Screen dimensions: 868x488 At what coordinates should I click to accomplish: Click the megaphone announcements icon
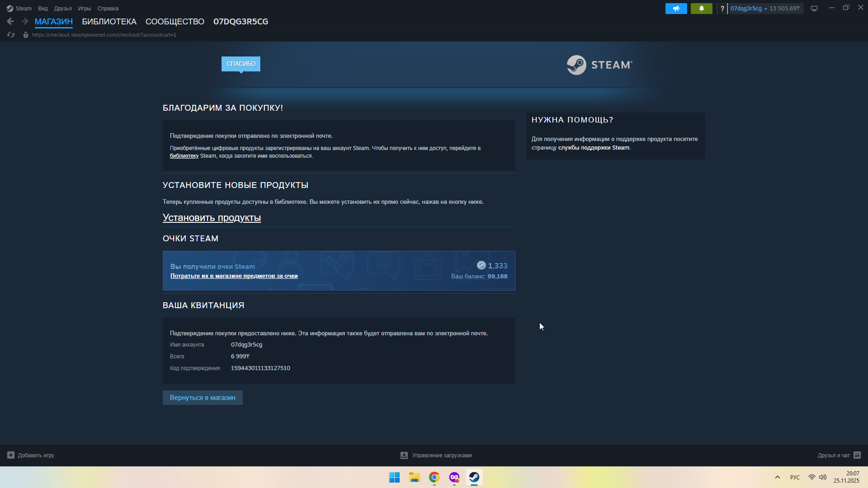coord(676,9)
